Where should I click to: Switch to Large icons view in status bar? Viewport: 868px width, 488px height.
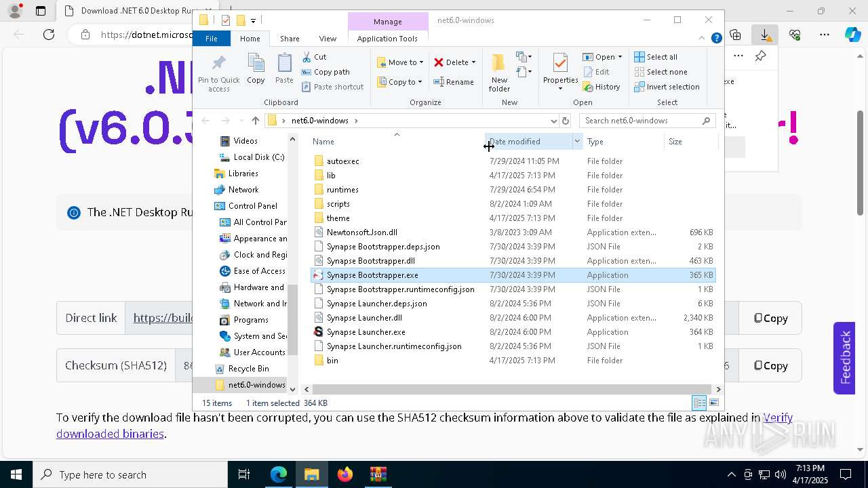[713, 403]
